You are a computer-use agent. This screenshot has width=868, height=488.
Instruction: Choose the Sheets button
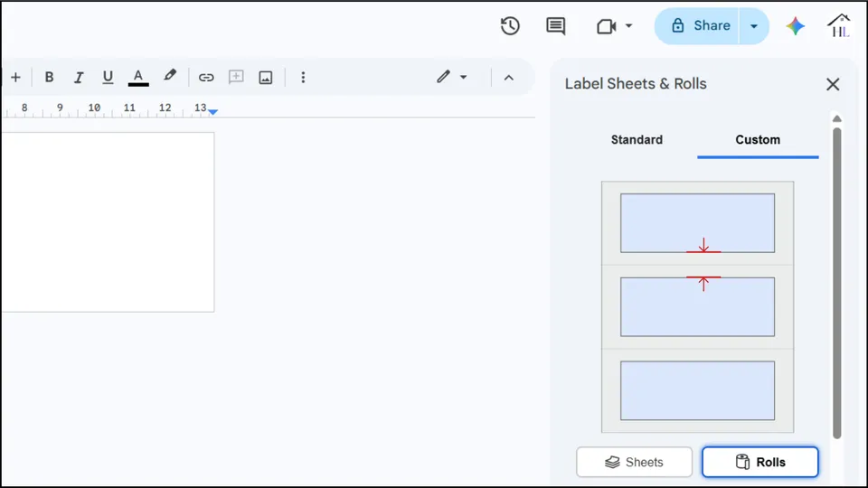click(635, 462)
